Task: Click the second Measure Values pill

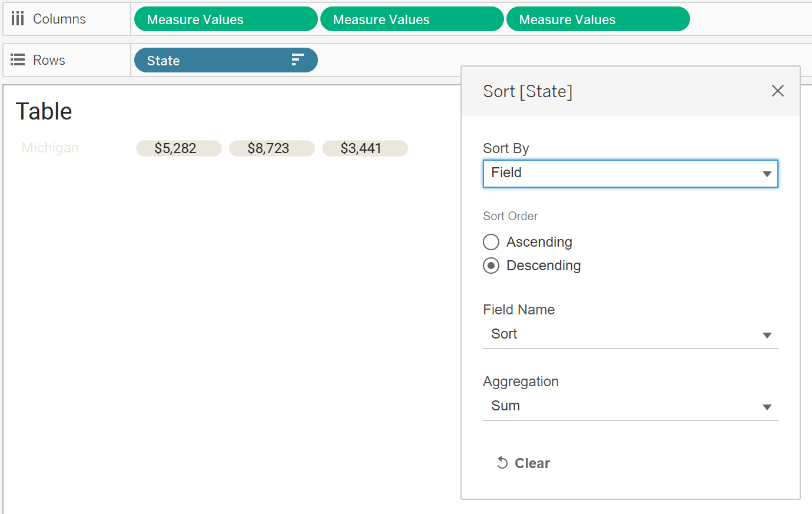Action: pyautogui.click(x=412, y=19)
